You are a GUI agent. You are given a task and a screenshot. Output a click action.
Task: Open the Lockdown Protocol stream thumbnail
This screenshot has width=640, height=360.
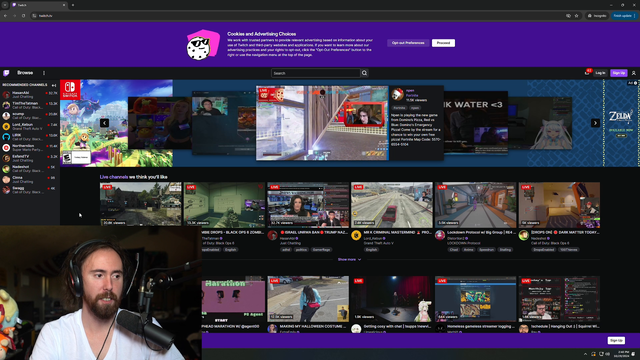[x=476, y=204]
